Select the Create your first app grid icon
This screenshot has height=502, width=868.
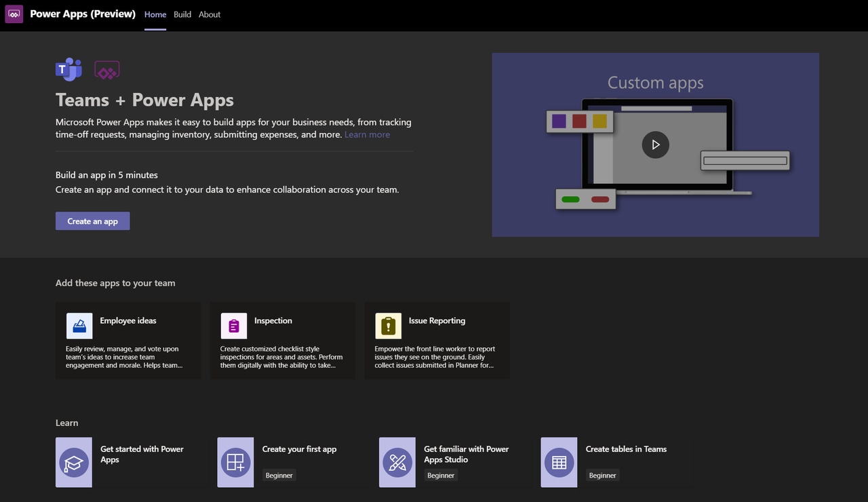(x=235, y=462)
